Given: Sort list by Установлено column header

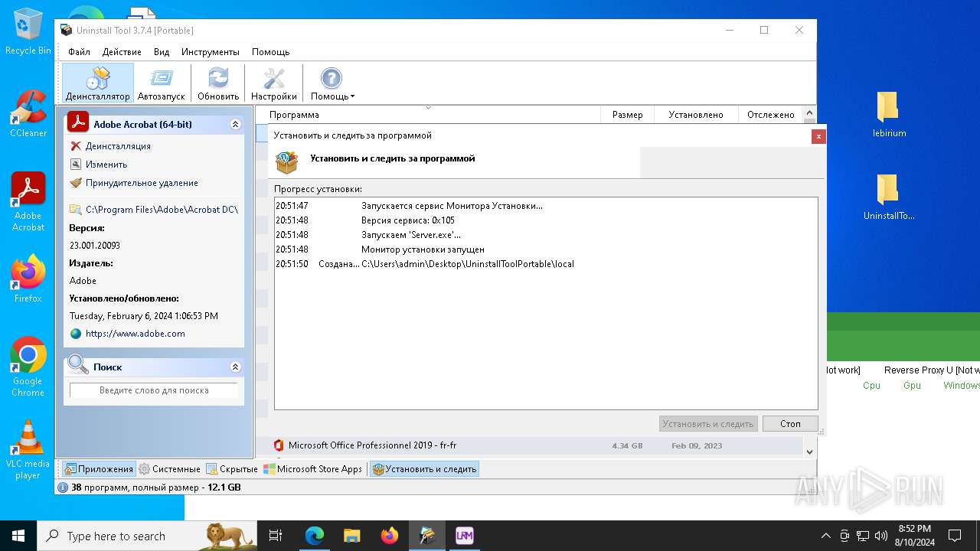Looking at the screenshot, I should [695, 115].
